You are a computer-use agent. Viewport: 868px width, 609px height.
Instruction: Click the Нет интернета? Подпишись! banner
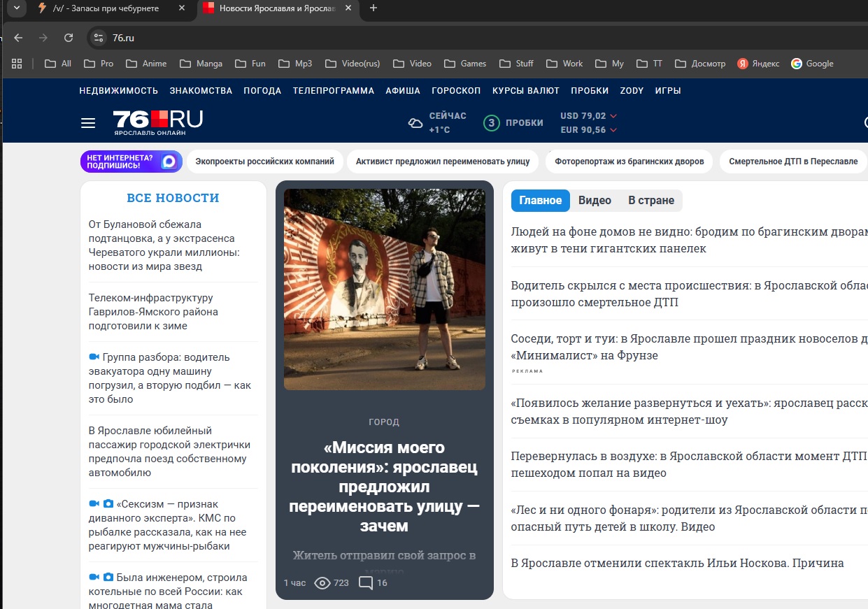(x=131, y=162)
